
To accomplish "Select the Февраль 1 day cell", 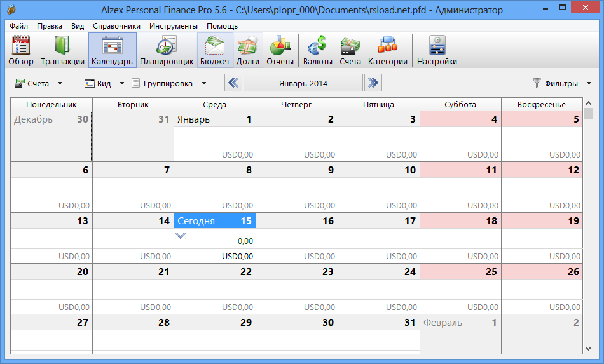I will 460,334.
